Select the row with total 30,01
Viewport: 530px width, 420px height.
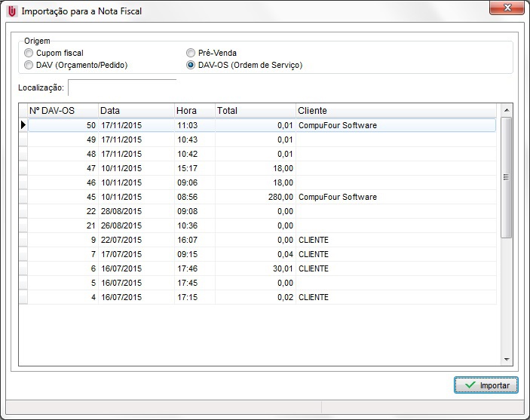pyautogui.click(x=256, y=268)
